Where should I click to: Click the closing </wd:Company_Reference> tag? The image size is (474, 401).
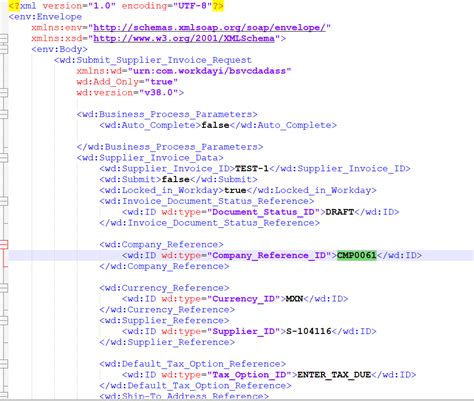click(164, 266)
